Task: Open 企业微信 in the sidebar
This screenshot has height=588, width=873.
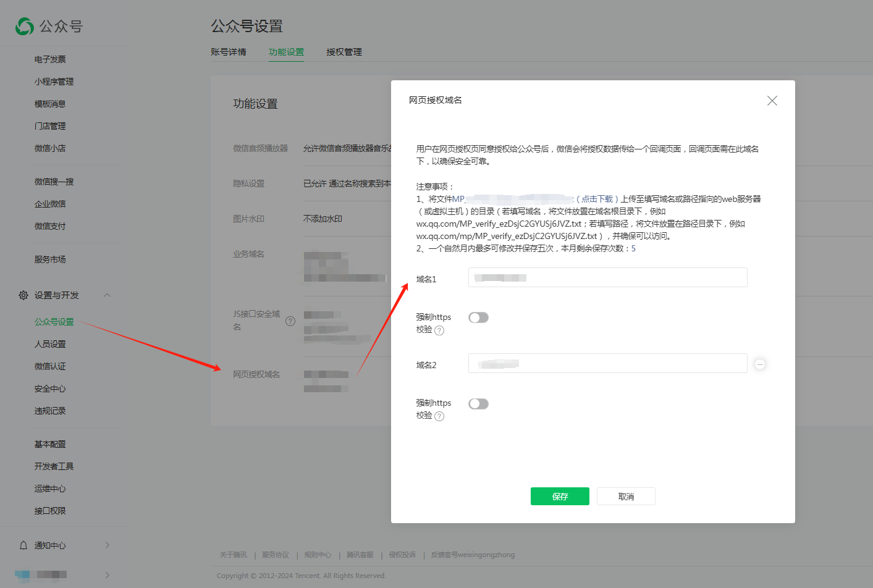Action: [x=50, y=204]
